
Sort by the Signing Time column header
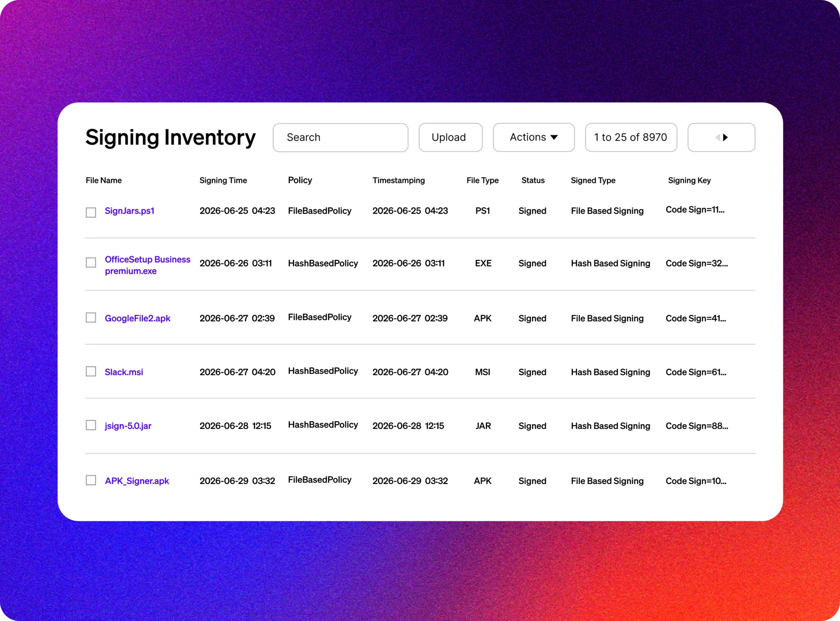coord(223,180)
